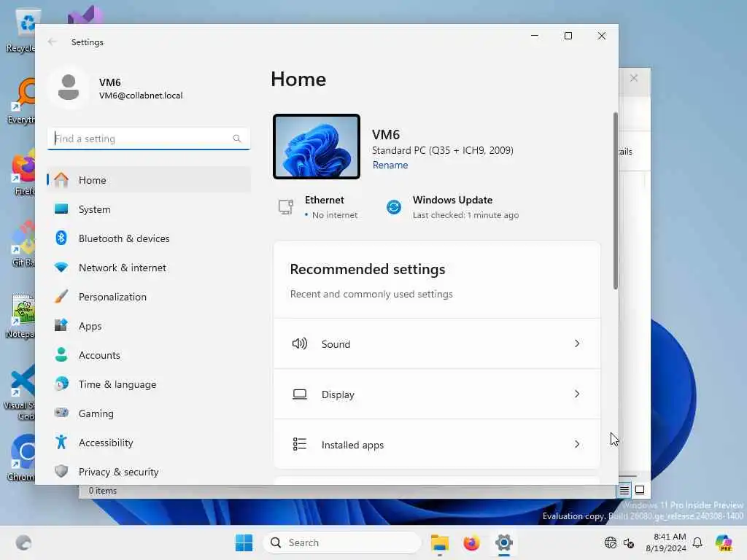Screen dimensions: 747x560
Task: Select Accounts in the sidebar
Action: [149, 355]
